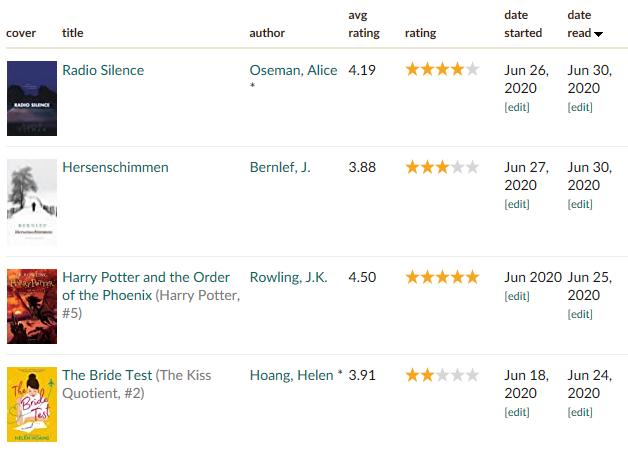The image size is (628, 450).
Task: Click fourth star for Hersenschimmen rating
Action: [x=457, y=167]
